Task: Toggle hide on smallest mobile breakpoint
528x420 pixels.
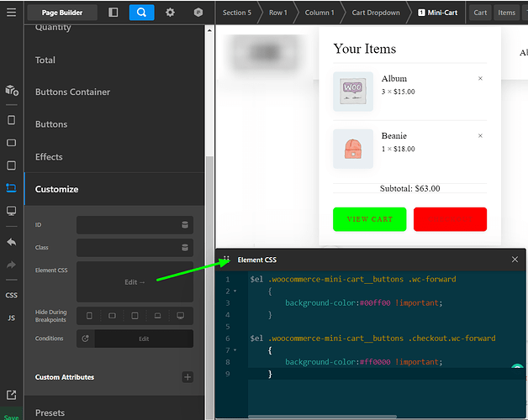Action: click(x=89, y=316)
